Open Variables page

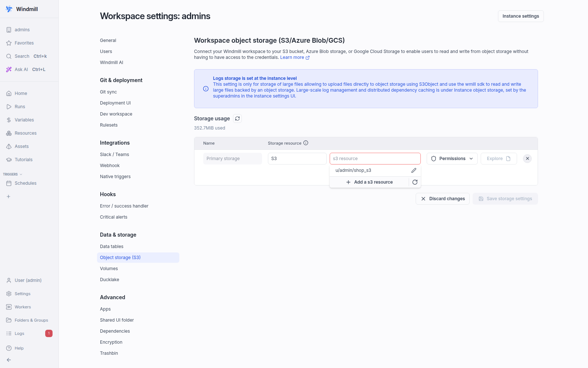tap(29, 120)
